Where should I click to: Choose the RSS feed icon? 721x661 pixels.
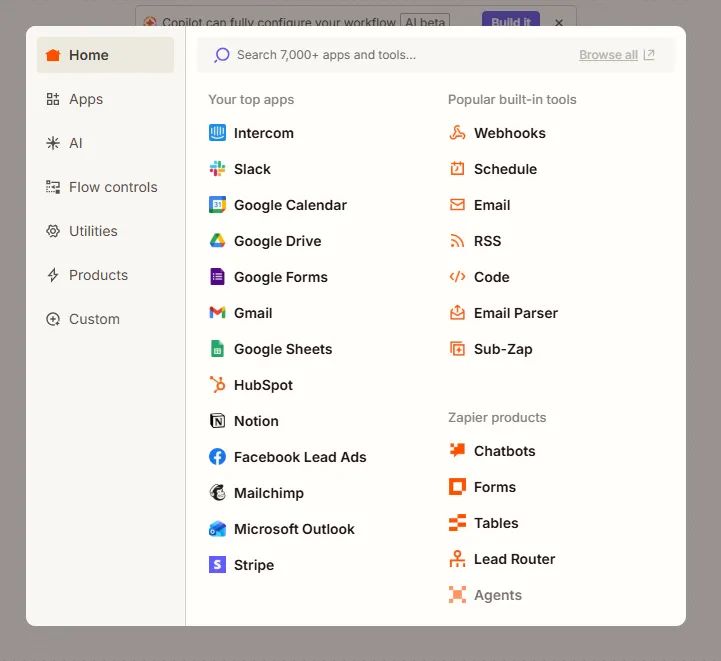(457, 240)
